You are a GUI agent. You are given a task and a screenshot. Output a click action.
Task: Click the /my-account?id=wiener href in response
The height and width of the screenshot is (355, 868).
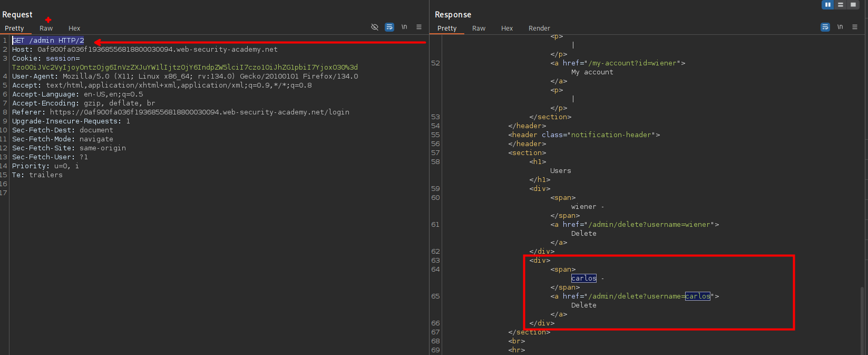point(632,63)
